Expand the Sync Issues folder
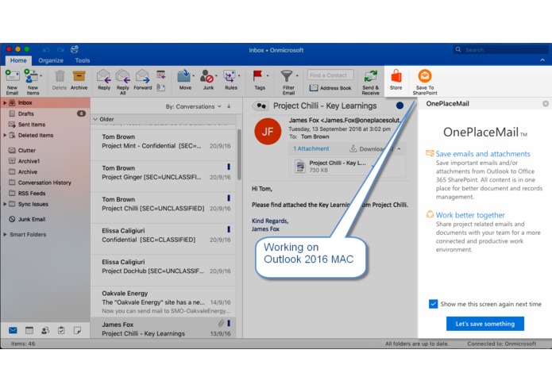552x392 pixels. 5,204
